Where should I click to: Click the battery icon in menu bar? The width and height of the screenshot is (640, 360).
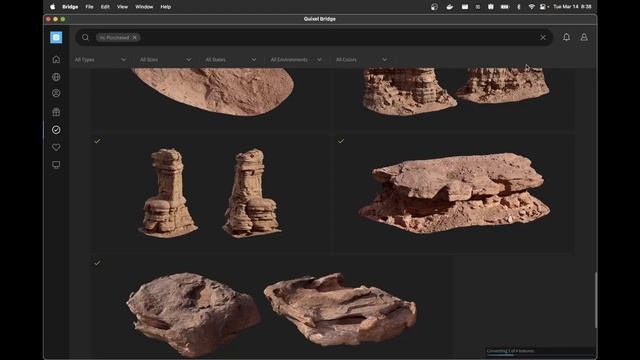pos(505,7)
